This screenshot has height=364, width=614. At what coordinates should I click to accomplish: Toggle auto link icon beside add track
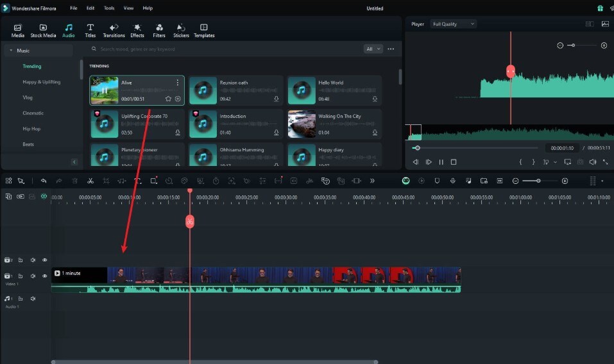[x=21, y=196]
